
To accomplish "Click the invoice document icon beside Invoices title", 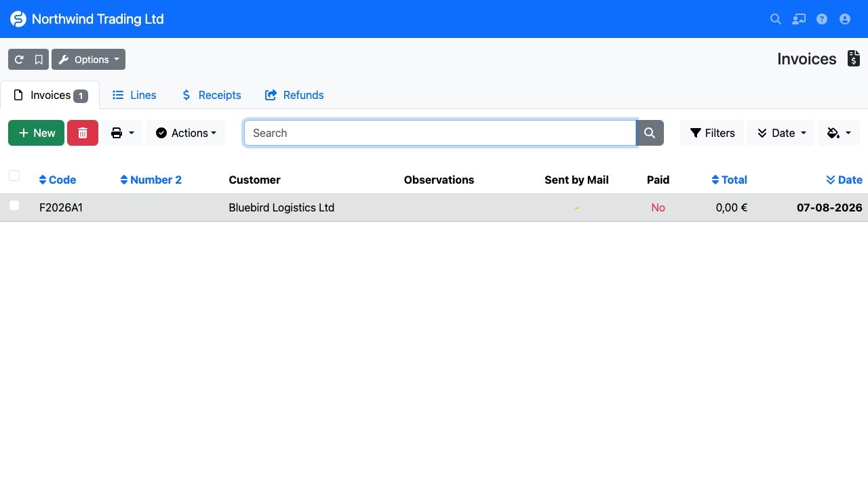I will pos(854,59).
